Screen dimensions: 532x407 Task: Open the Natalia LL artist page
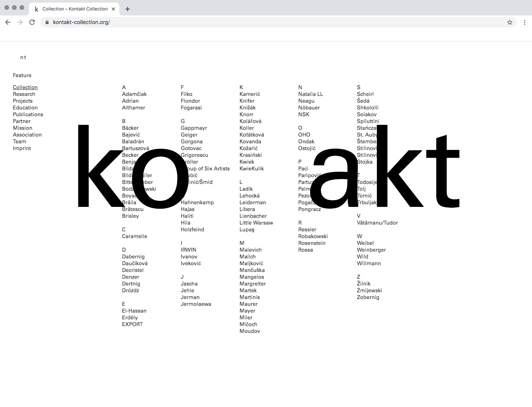pyautogui.click(x=310, y=94)
